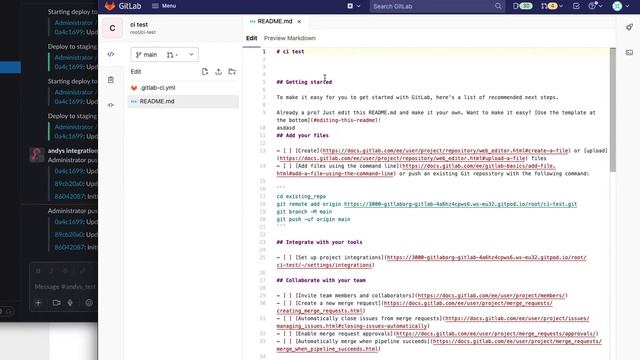The width and height of the screenshot is (640, 360).
Task: Click the GitLab fox logo
Action: 110,6
